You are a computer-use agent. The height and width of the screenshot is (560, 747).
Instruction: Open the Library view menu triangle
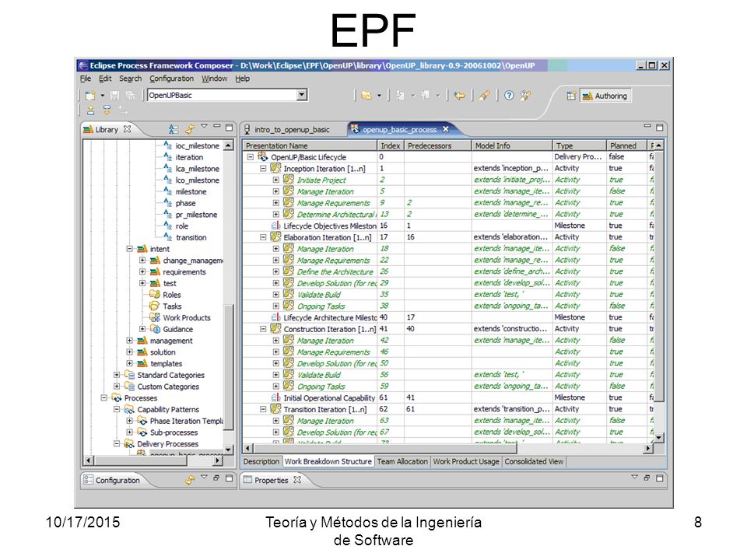[x=205, y=126]
